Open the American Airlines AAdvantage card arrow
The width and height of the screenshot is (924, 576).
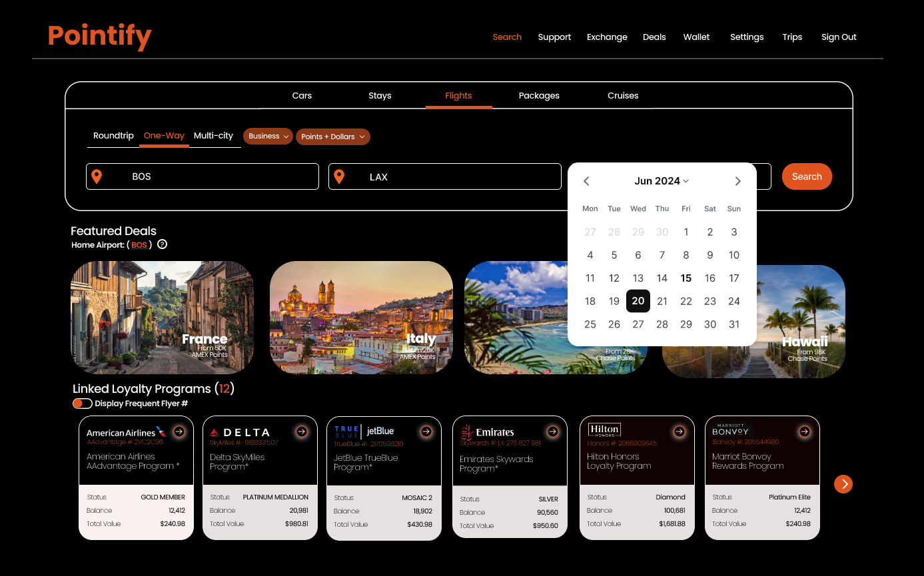coord(179,432)
